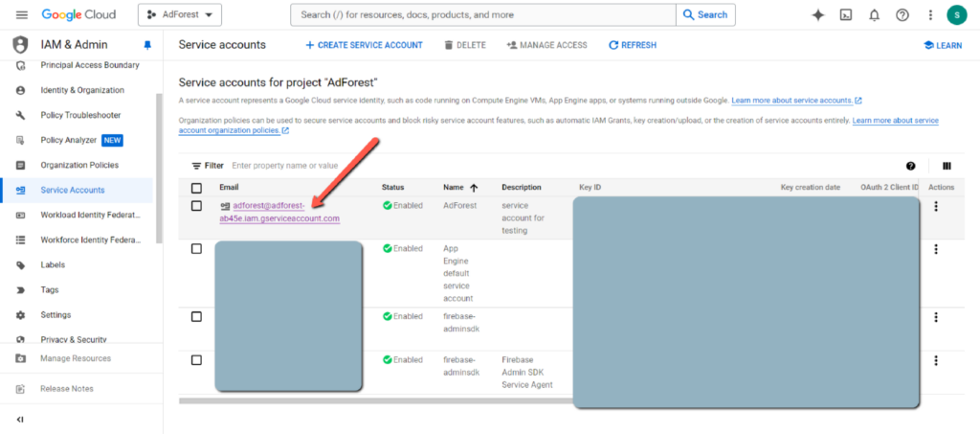980x434 pixels.
Task: Click the Key creation date column header
Action: click(x=810, y=188)
